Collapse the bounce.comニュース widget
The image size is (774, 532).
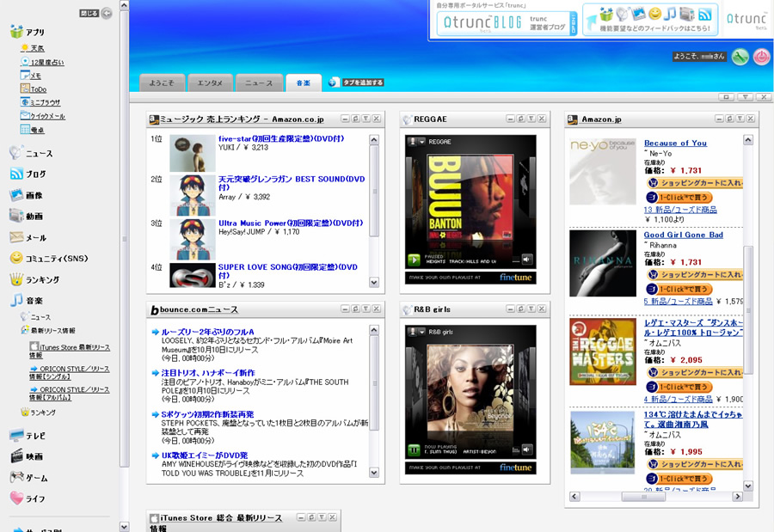pyautogui.click(x=345, y=309)
